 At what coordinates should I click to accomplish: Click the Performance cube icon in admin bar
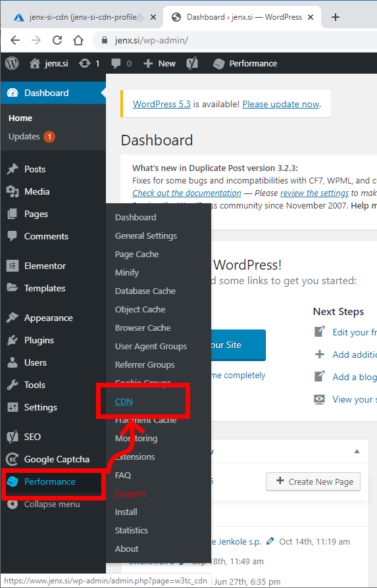tap(218, 64)
